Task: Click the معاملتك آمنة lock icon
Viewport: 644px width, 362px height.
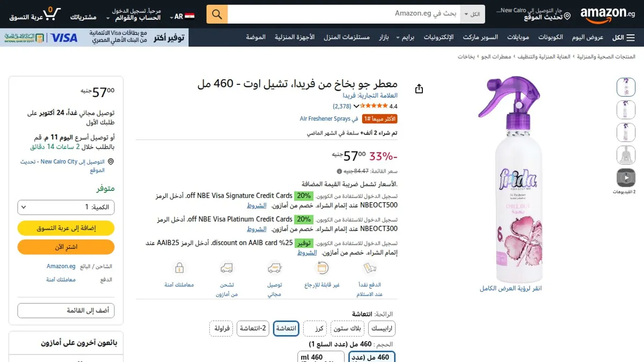Action: (x=179, y=268)
